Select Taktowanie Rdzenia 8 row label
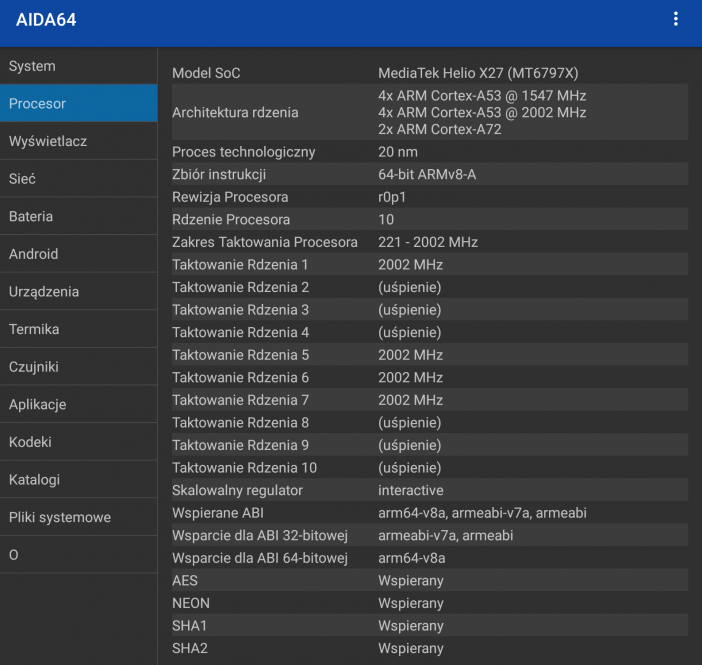 (240, 423)
